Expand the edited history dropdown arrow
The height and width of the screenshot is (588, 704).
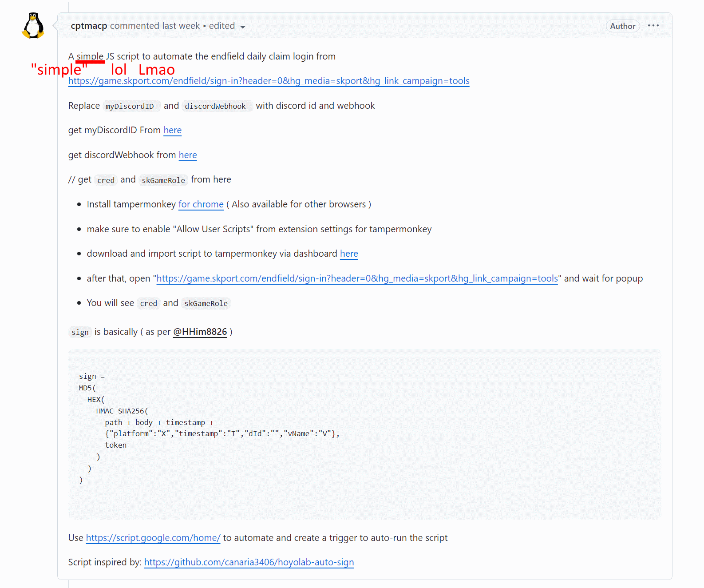[243, 27]
